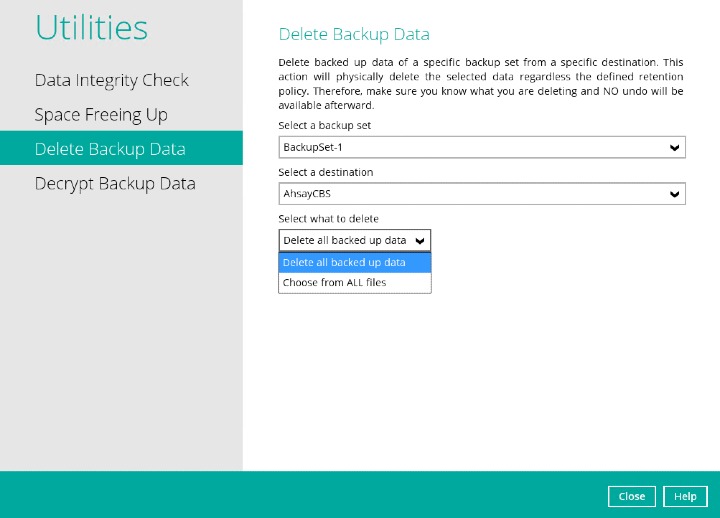
Task: Click the backup set dropdown chevron arrow
Action: tap(675, 148)
